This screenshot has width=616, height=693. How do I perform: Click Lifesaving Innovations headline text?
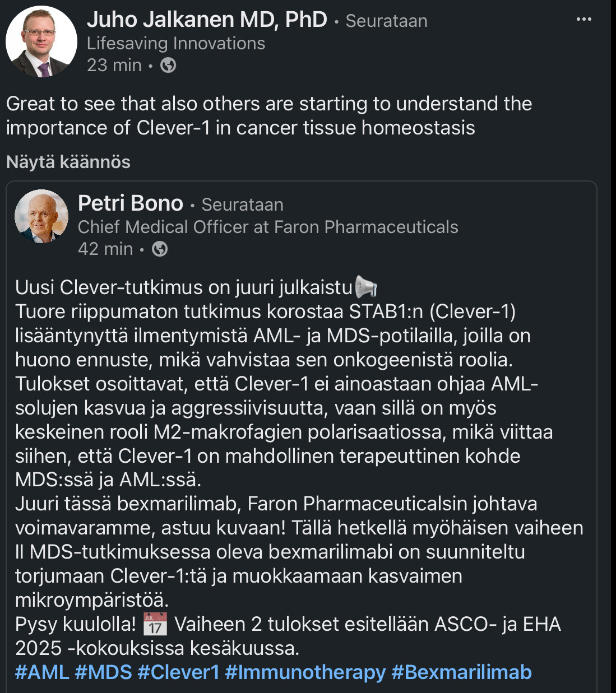176,44
